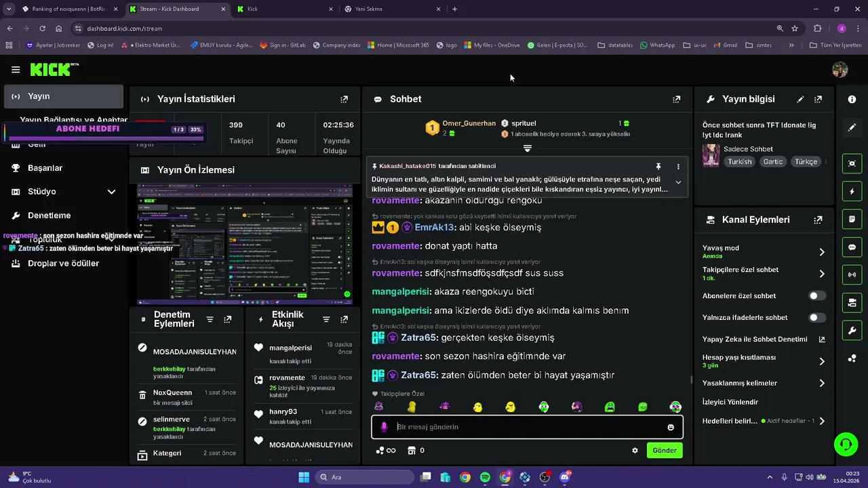Open profile avatar in top right corner
This screenshot has width=868, height=488.
[840, 69]
